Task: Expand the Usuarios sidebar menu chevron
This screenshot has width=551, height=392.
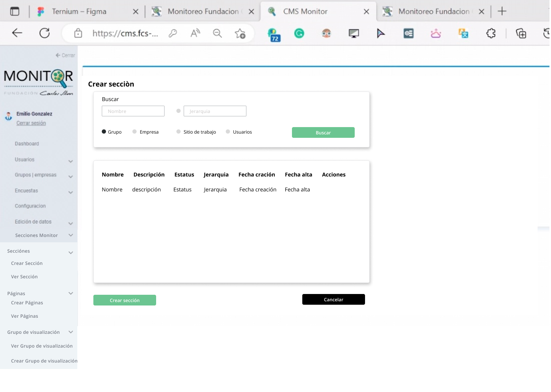Action: [x=70, y=161]
